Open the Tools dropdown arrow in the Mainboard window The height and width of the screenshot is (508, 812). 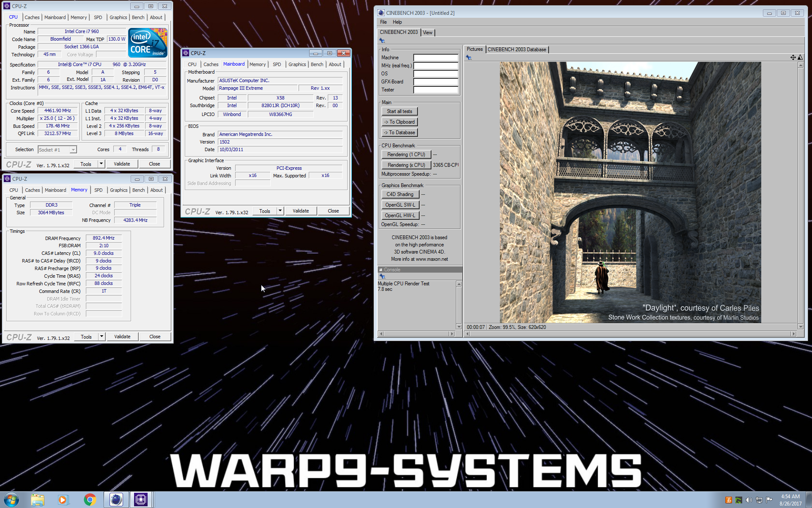(280, 211)
